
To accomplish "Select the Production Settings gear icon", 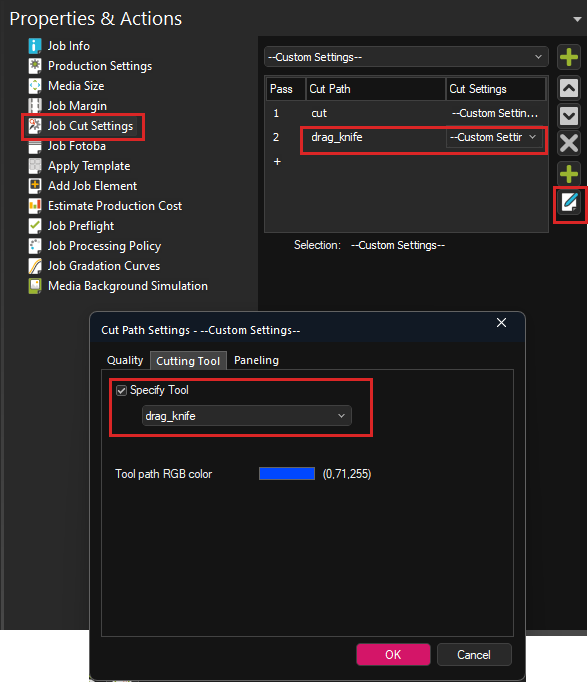I will (35, 66).
